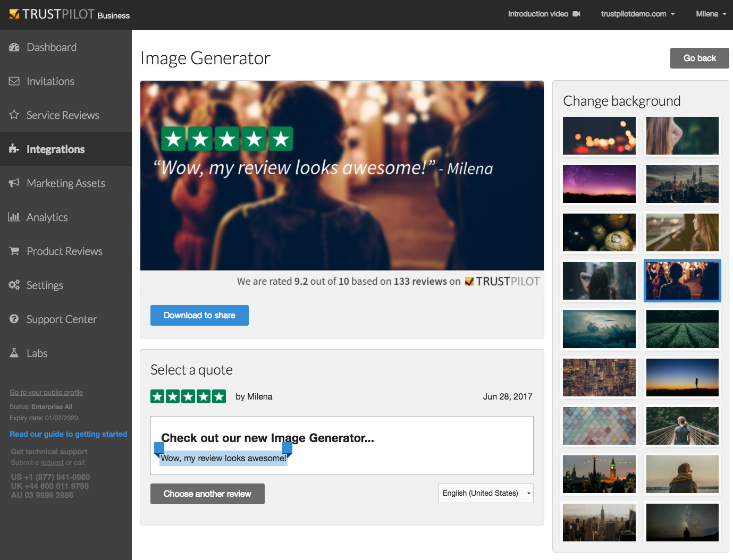Pick the woman from behind dark background

click(x=599, y=281)
